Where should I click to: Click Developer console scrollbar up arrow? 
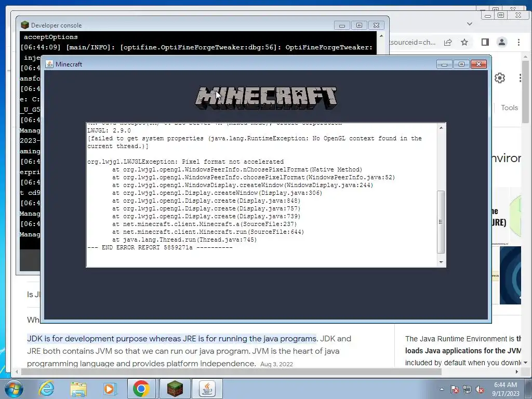coord(381,36)
